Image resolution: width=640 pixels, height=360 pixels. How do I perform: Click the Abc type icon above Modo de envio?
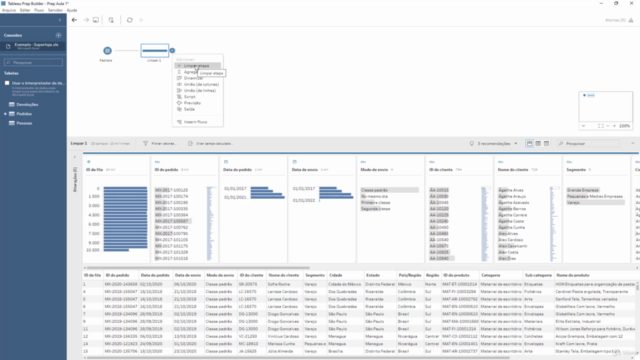coord(363,162)
